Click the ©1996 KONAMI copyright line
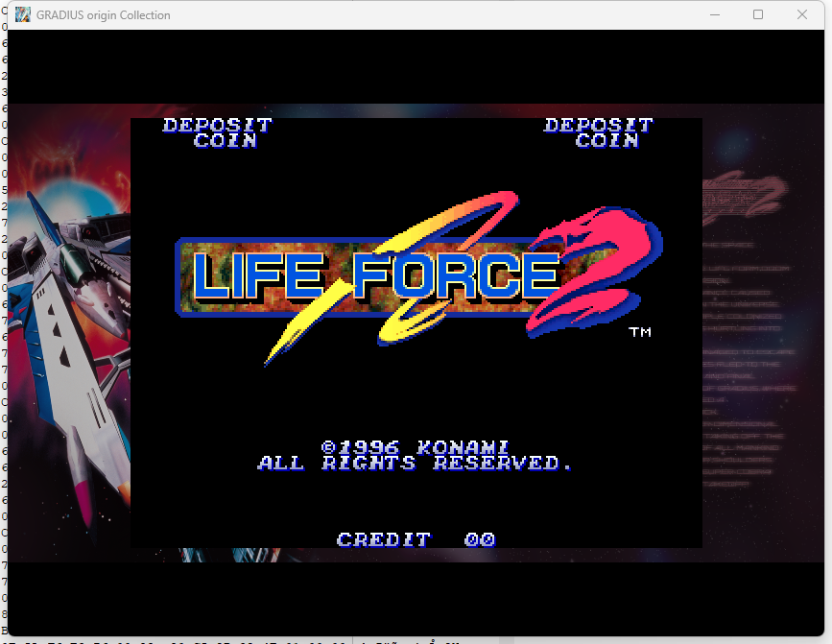832x644 pixels. coord(415,447)
